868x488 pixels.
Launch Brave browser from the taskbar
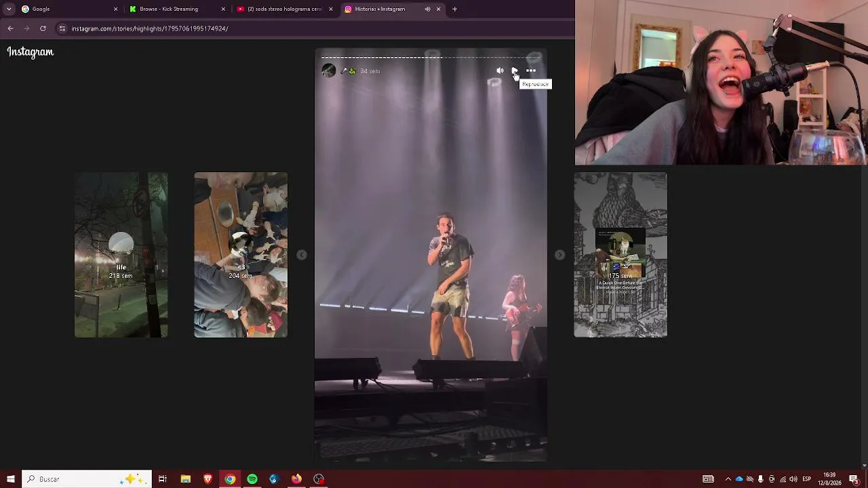click(x=208, y=479)
